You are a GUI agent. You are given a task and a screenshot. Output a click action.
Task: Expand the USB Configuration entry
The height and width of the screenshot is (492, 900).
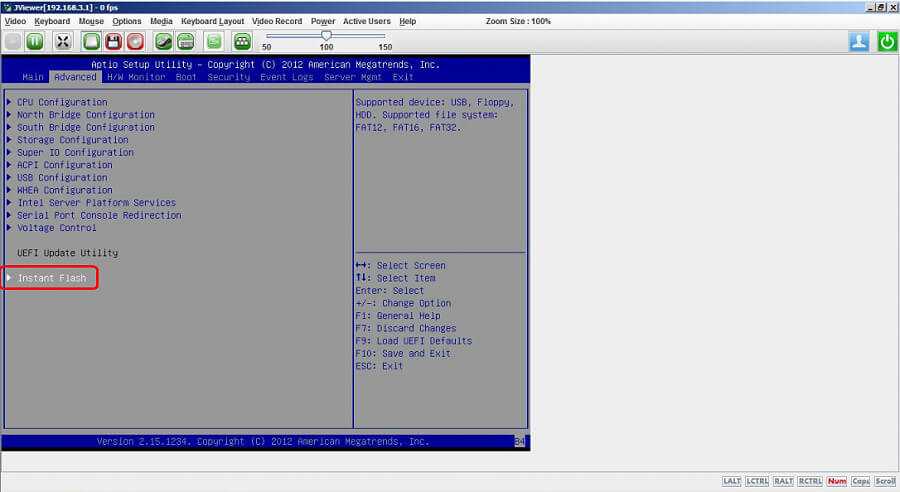pos(61,178)
